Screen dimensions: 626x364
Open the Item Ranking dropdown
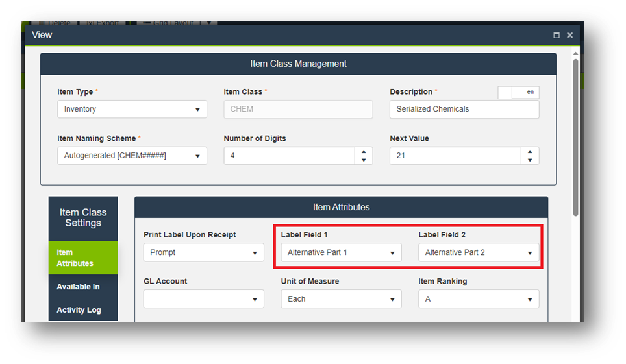click(x=479, y=299)
